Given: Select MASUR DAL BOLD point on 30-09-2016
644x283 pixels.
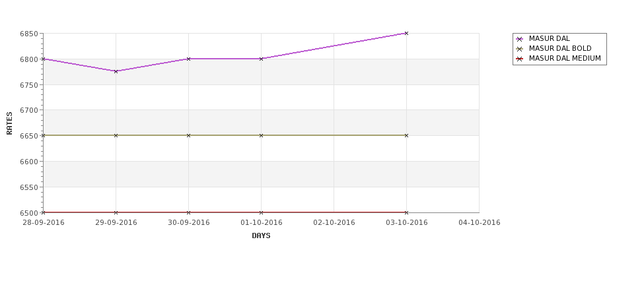Looking at the screenshot, I should (188, 135).
